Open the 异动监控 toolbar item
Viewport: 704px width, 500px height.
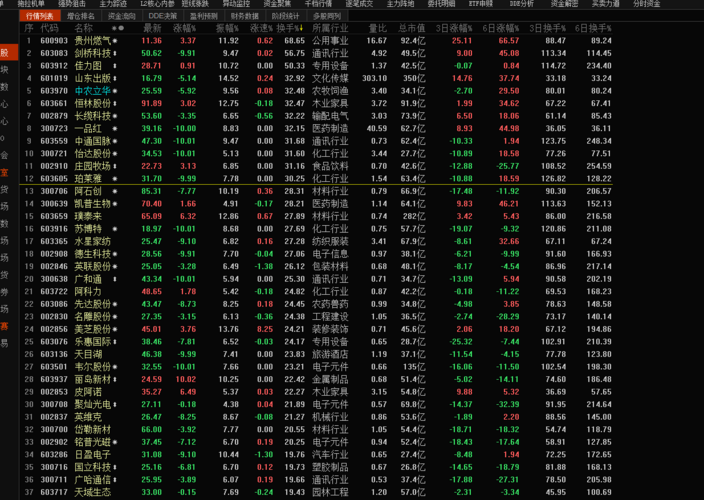(x=236, y=4)
